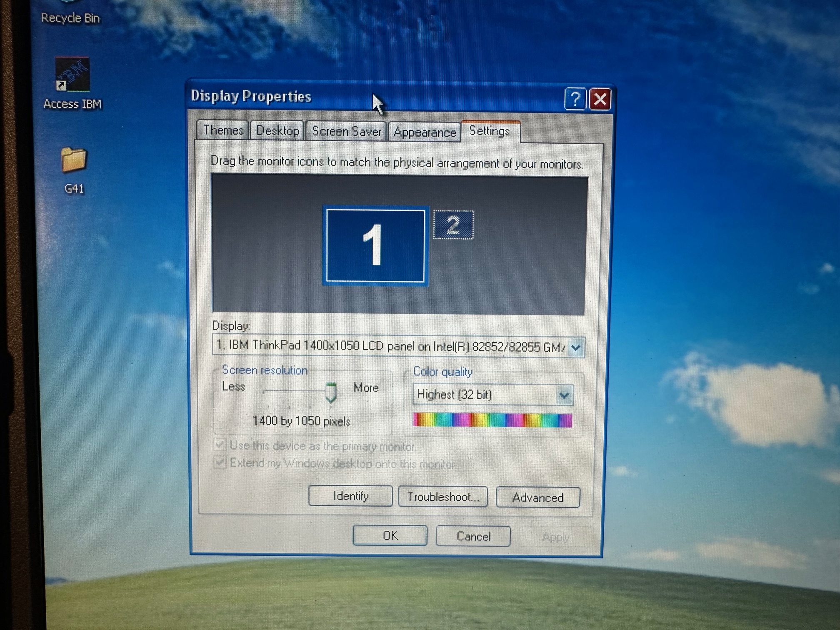Close the Display Properties dialog
This screenshot has width=840, height=630.
(x=600, y=99)
